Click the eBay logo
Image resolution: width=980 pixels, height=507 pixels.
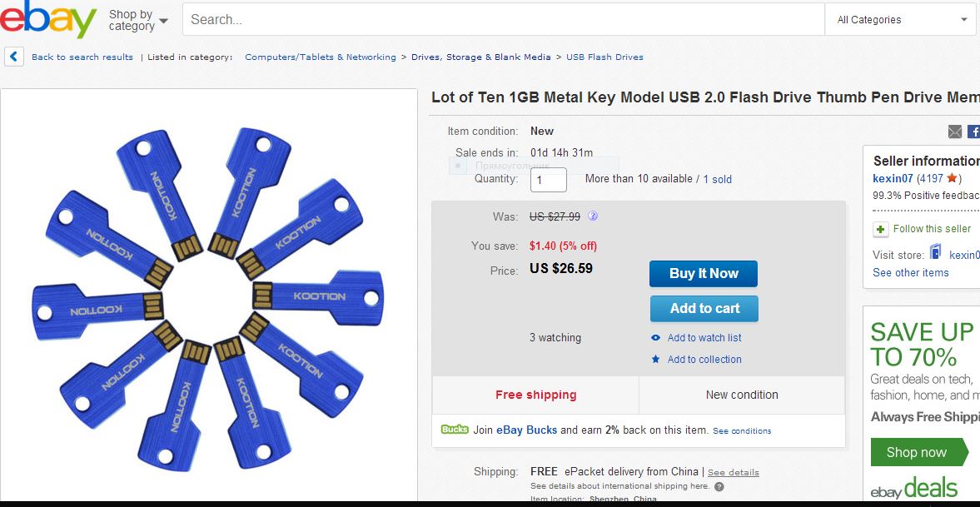[x=48, y=19]
